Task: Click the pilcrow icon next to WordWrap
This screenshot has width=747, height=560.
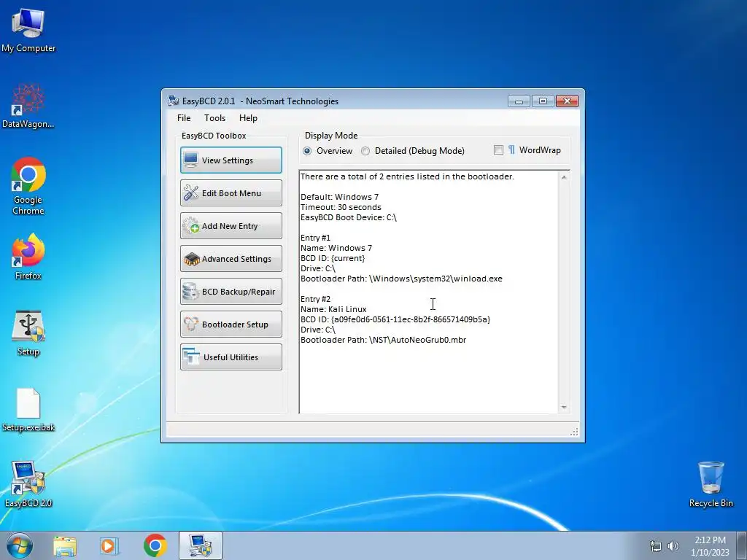Action: click(x=511, y=150)
